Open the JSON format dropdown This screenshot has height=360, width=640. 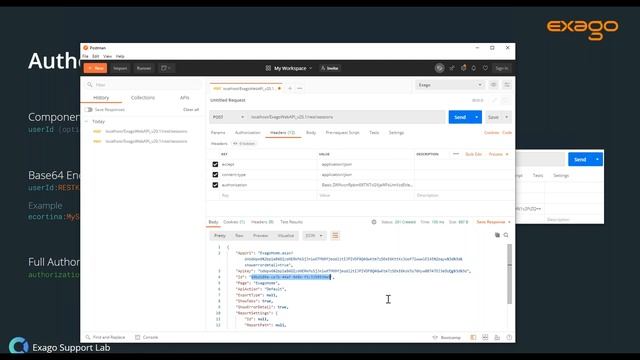314,236
